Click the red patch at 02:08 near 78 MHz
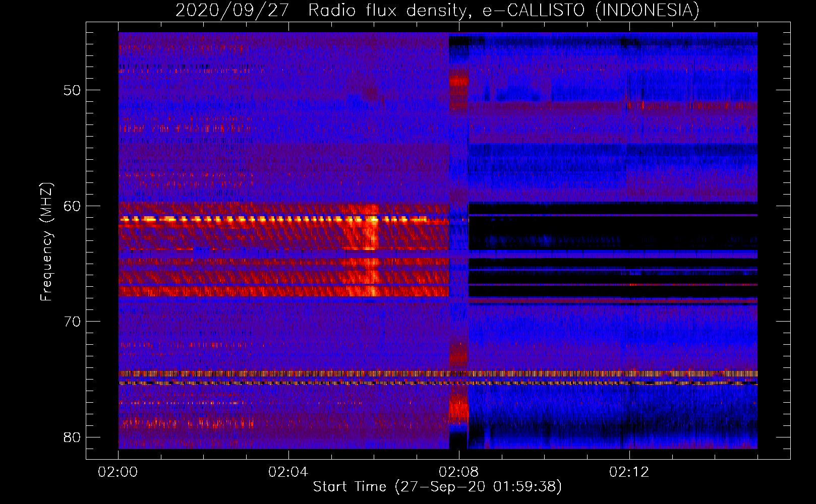This screenshot has width=816, height=504. click(459, 407)
